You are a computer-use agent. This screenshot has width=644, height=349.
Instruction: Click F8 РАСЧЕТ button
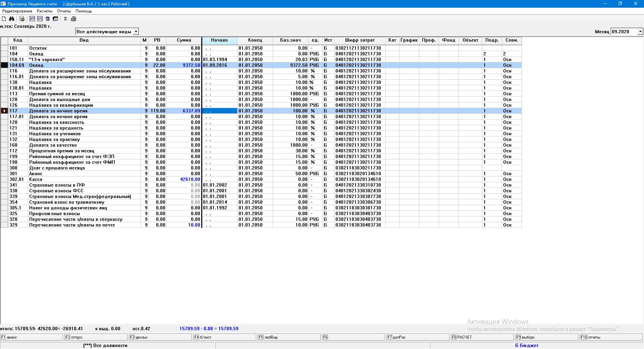tap(482, 337)
